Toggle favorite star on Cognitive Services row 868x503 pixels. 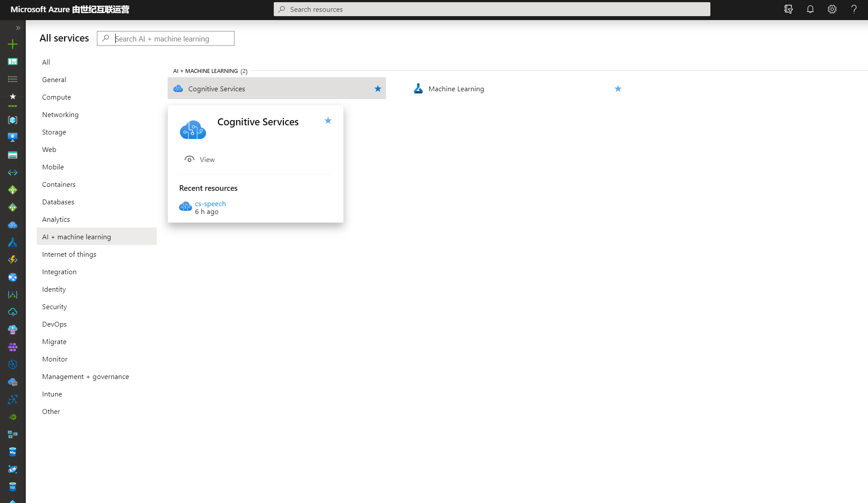pyautogui.click(x=378, y=89)
